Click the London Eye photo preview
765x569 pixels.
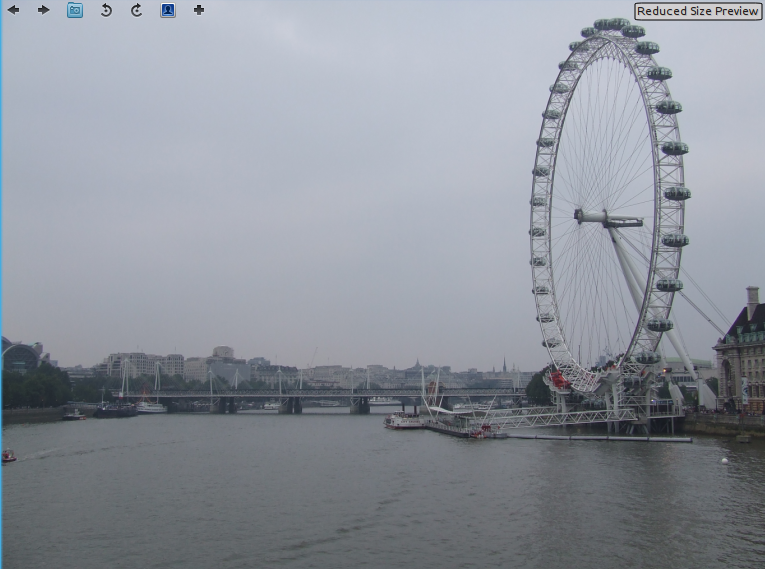[383, 284]
